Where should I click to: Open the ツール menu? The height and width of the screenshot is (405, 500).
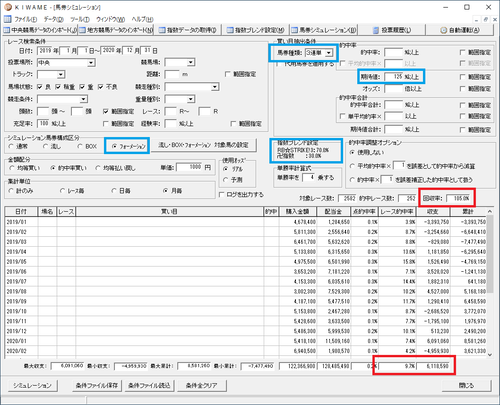tap(80, 19)
